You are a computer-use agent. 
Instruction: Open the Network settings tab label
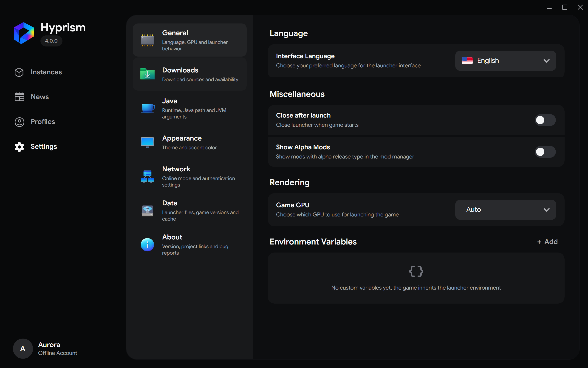(x=176, y=169)
